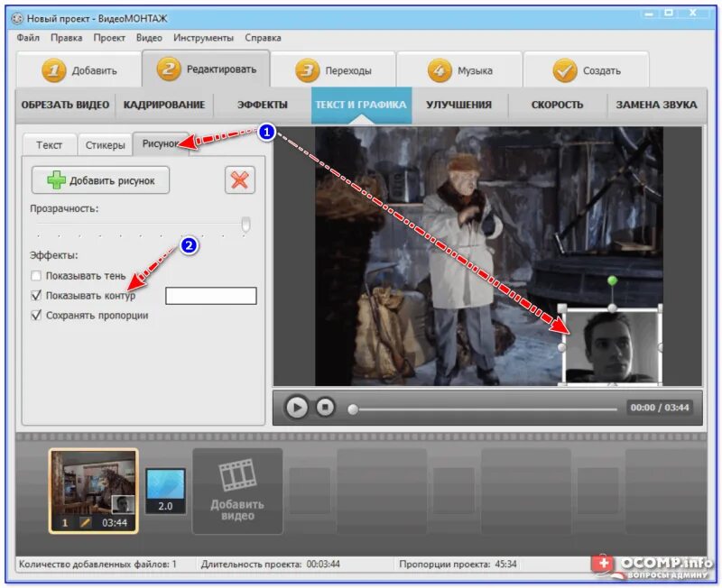Image resolution: width=722 pixels, height=588 pixels.
Task: Click Добавить рисунок button
Action: pyautogui.click(x=100, y=180)
